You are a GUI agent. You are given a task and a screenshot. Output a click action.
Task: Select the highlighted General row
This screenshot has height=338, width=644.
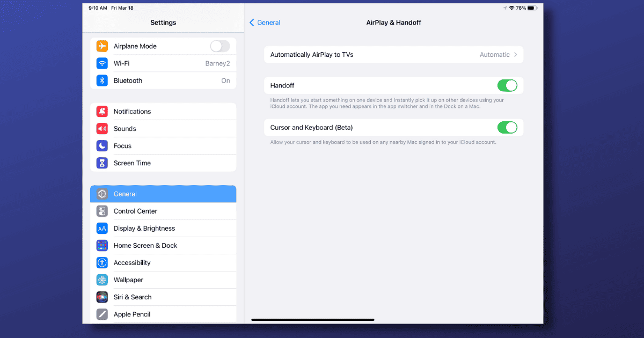(163, 194)
